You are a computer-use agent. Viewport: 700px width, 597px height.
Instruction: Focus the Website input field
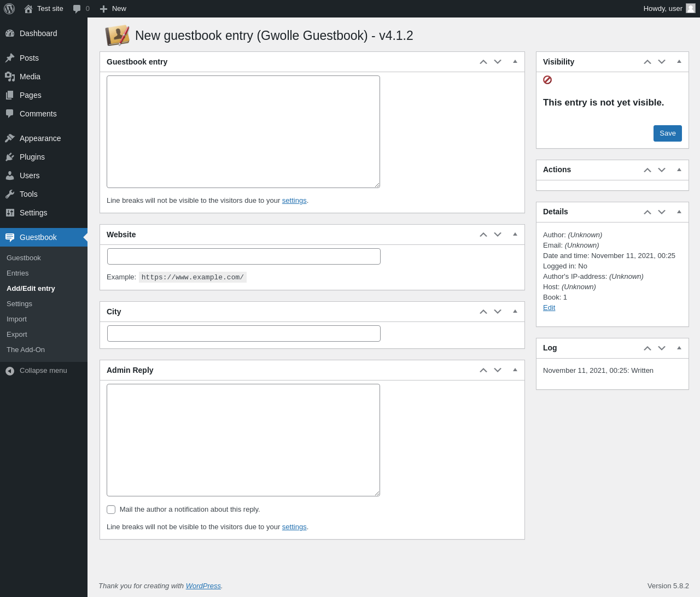pyautogui.click(x=244, y=256)
